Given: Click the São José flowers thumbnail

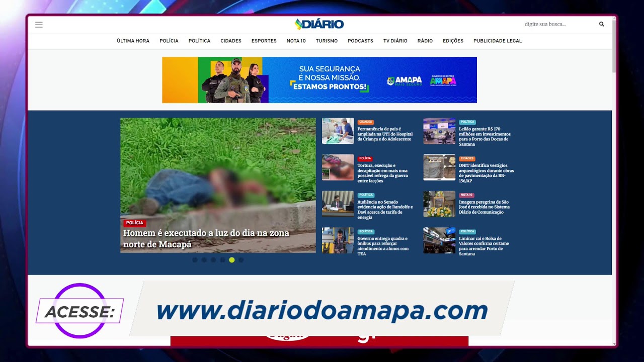Looking at the screenshot, I should [439, 204].
